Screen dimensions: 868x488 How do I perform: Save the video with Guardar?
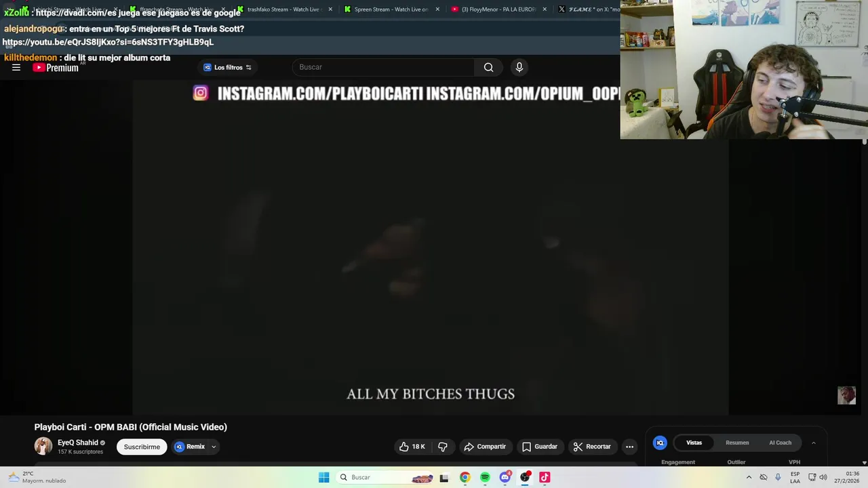tap(540, 447)
